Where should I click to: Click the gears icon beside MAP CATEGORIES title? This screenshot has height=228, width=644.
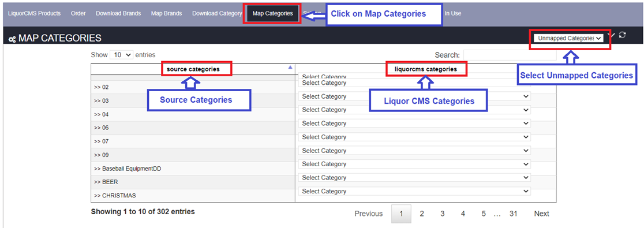point(12,39)
